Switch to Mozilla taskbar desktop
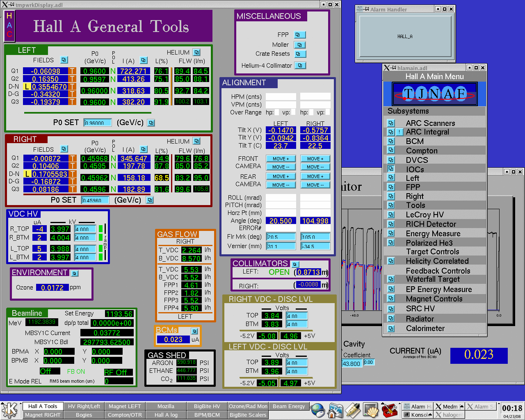The image size is (525, 420). [x=166, y=406]
